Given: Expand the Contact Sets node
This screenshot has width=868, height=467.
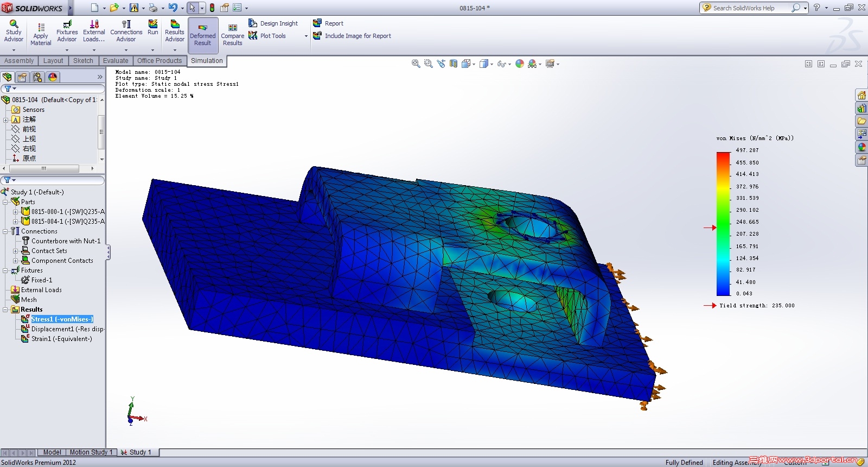Looking at the screenshot, I should [15, 251].
